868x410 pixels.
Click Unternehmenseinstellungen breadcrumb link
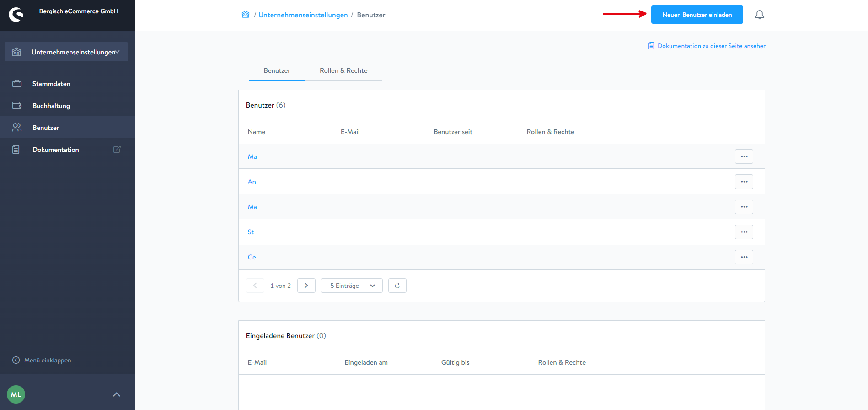pyautogui.click(x=303, y=15)
